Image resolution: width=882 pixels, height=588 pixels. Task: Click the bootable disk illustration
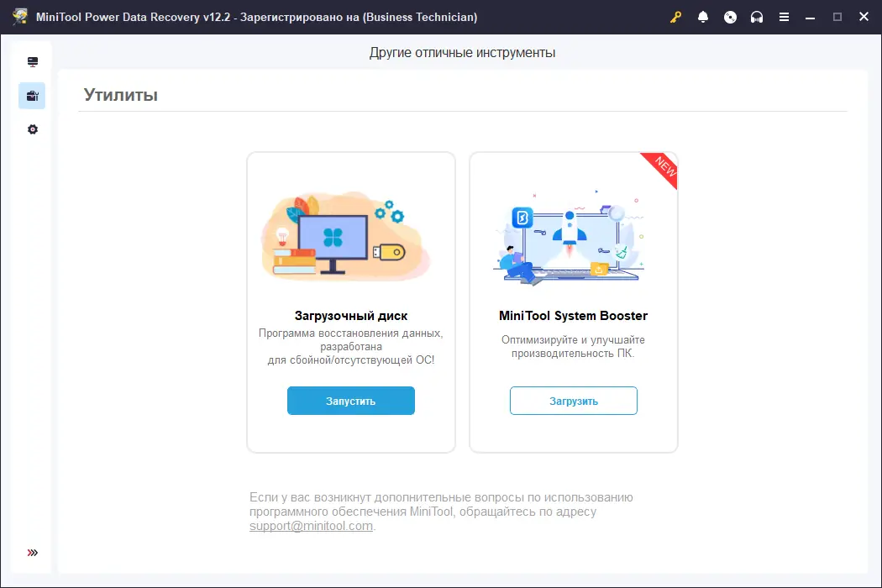point(345,236)
